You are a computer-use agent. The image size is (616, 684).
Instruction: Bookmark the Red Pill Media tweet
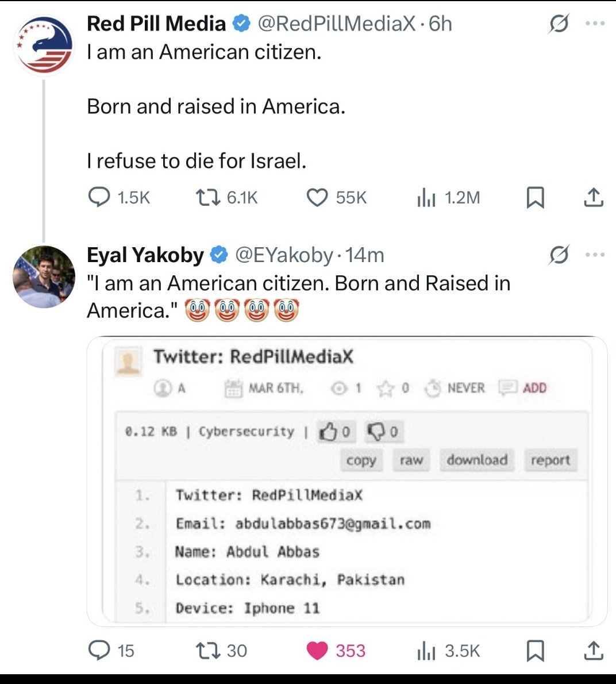point(536,198)
